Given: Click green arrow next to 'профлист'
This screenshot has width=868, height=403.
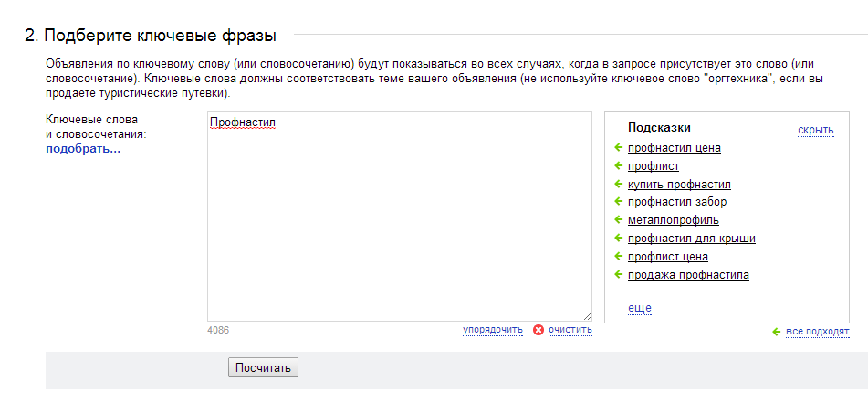Looking at the screenshot, I should pyautogui.click(x=618, y=165).
